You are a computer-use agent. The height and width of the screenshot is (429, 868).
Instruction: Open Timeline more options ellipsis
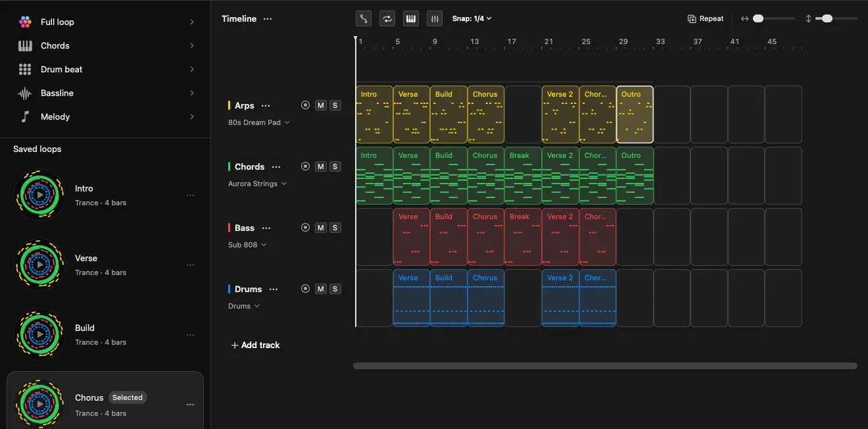[x=268, y=18]
